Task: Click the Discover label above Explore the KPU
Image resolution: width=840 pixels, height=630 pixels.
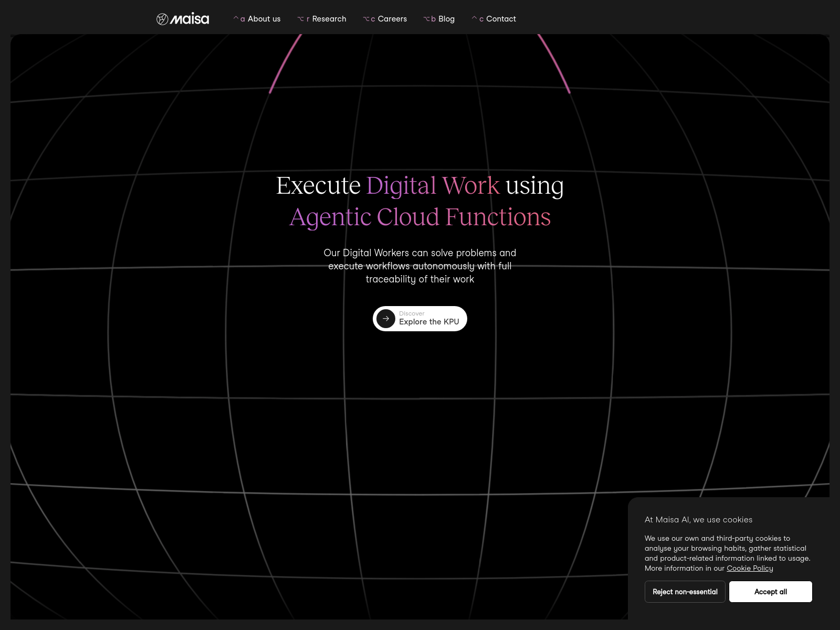Action: click(412, 313)
